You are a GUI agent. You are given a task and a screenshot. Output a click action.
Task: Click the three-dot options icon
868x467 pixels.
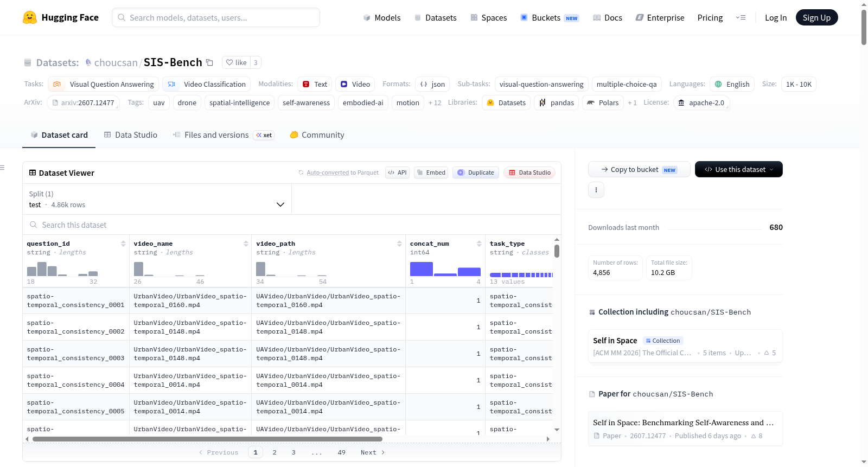tap(596, 190)
